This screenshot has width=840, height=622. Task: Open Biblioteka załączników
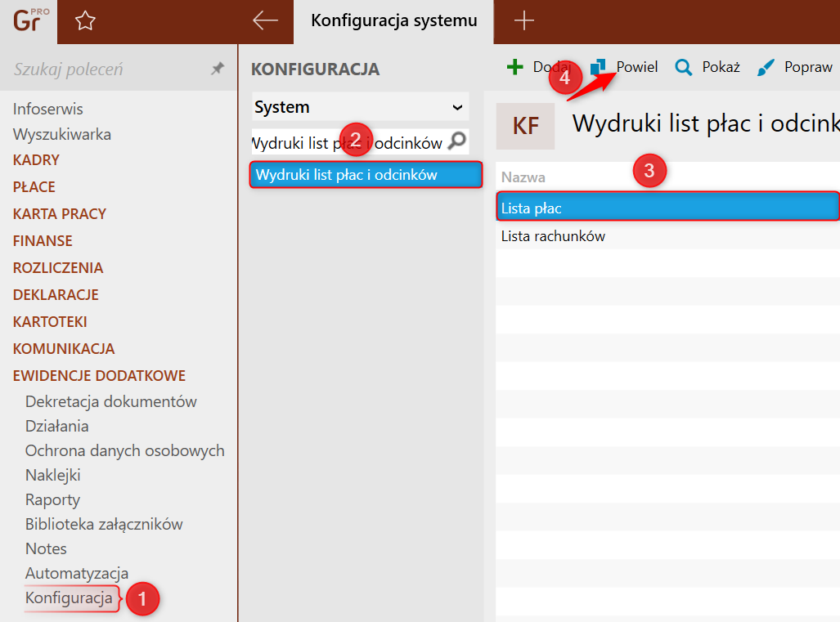point(104,525)
